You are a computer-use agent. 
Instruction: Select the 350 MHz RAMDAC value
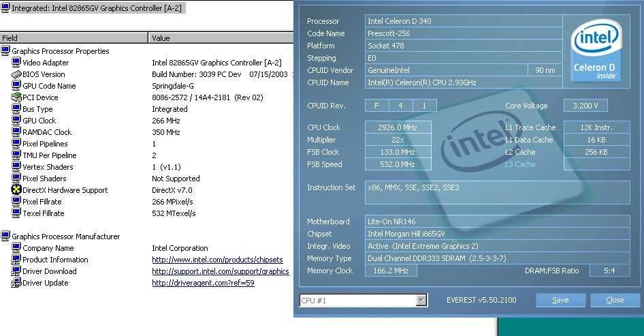tap(166, 132)
